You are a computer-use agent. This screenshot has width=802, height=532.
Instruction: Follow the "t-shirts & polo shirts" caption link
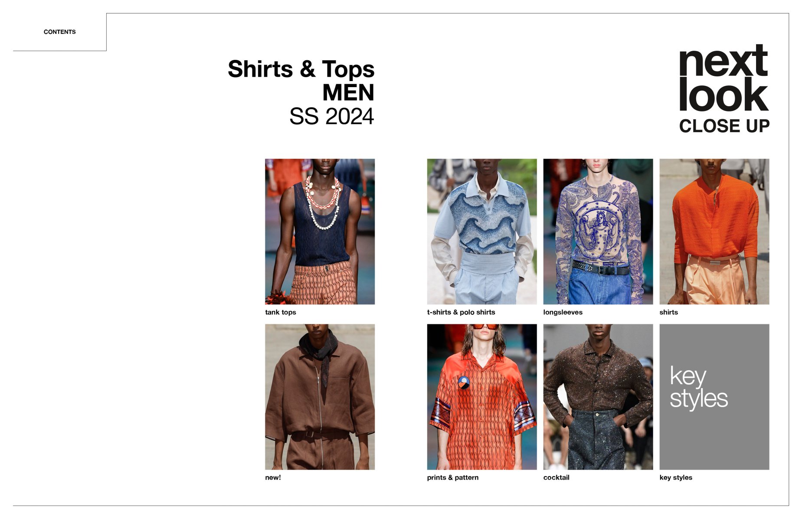461,312
